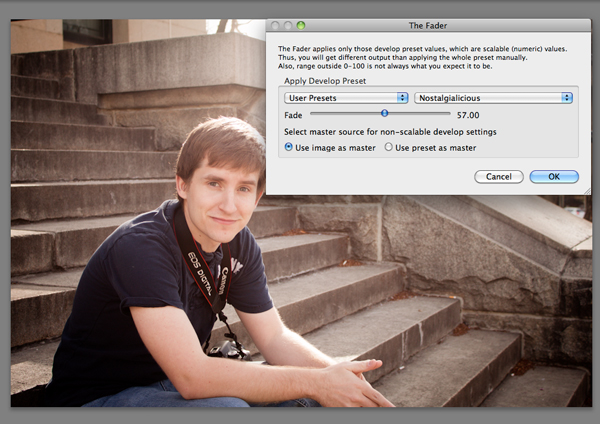The image size is (600, 424).
Task: Click the green zoom button of The Fader
Action: tap(301, 26)
